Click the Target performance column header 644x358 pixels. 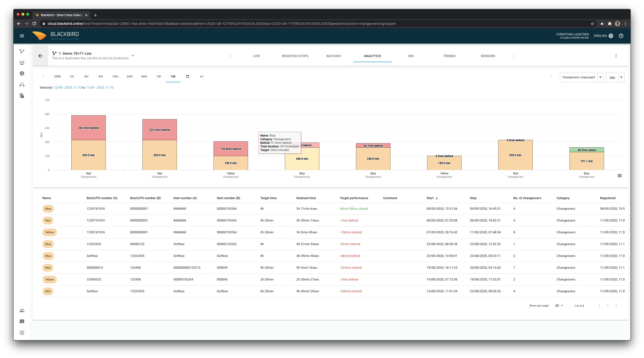pyautogui.click(x=354, y=198)
